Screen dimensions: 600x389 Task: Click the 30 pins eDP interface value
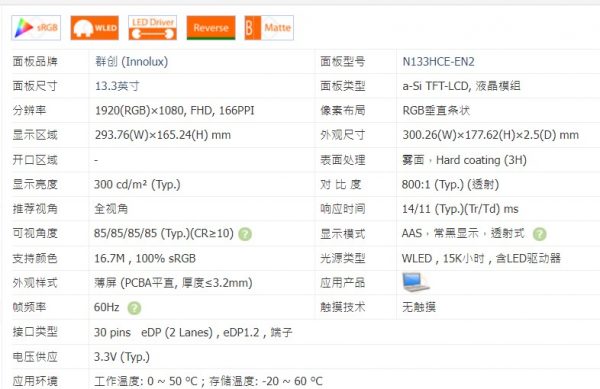point(193,332)
